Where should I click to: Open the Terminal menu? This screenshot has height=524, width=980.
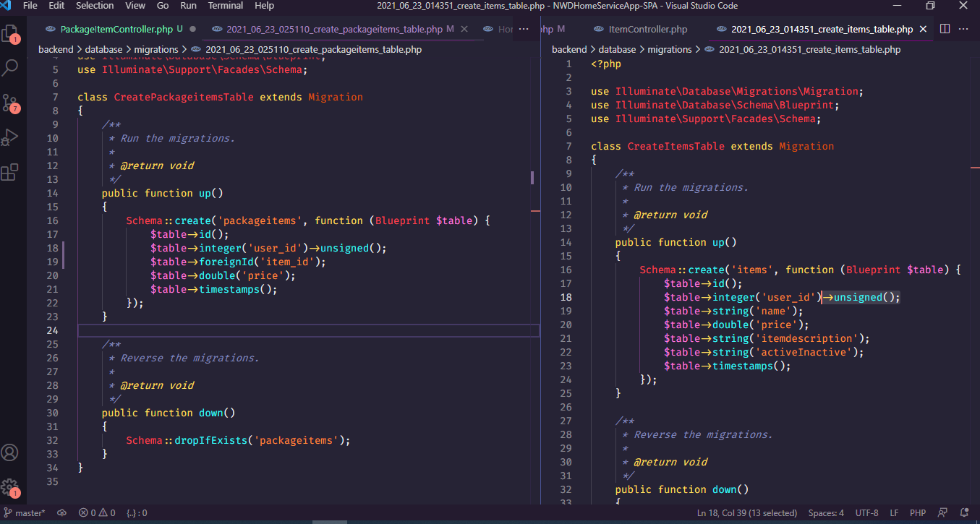226,6
